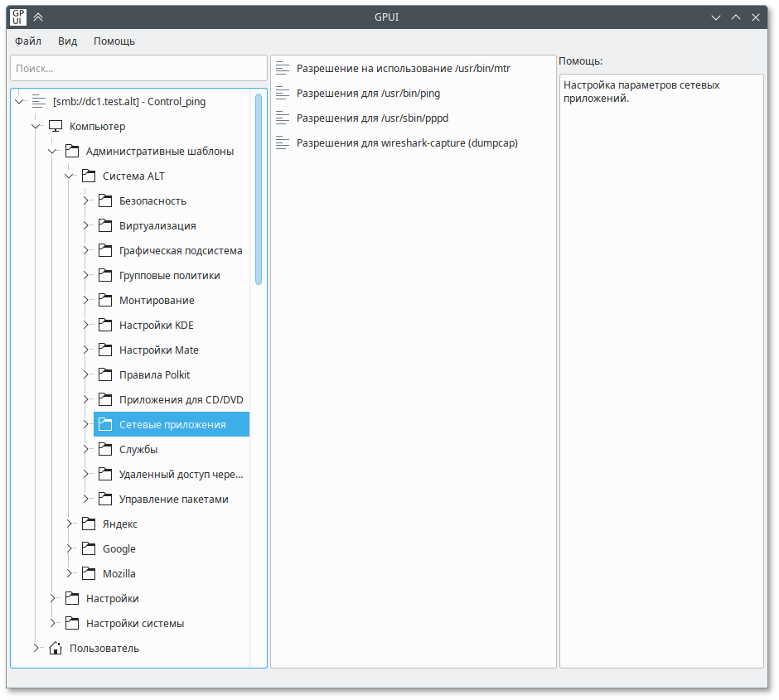Click the Control_ping root policy icon
This screenshot has width=779, height=700.
(38, 101)
